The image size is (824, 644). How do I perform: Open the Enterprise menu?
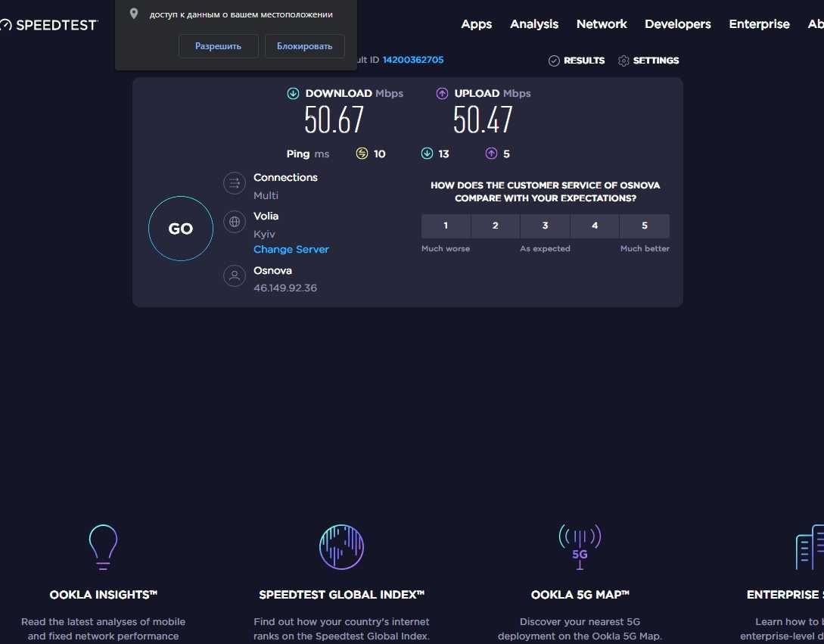click(760, 24)
